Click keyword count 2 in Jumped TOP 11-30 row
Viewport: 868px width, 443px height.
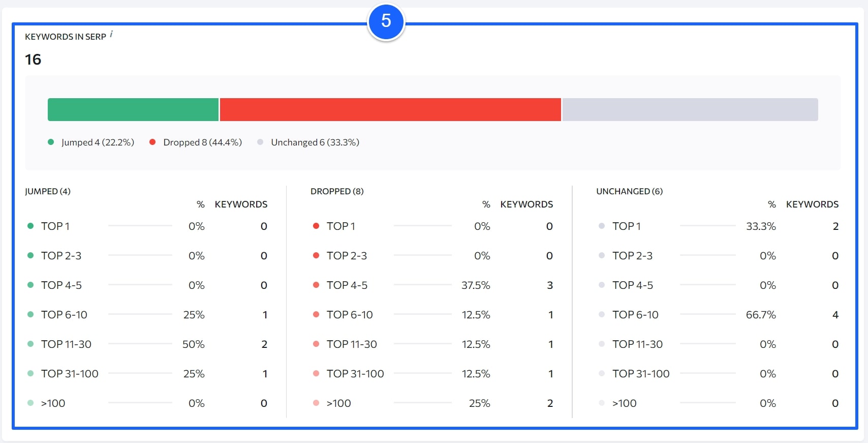click(264, 344)
